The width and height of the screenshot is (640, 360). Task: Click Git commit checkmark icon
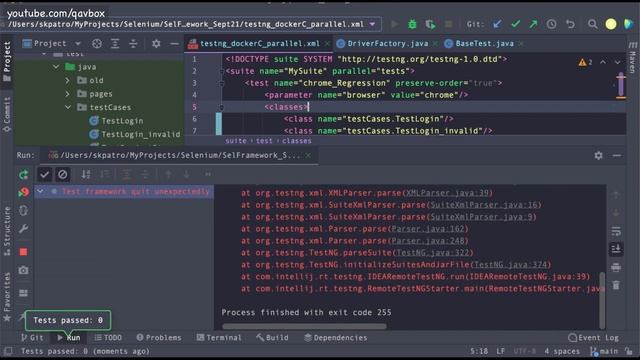point(516,24)
